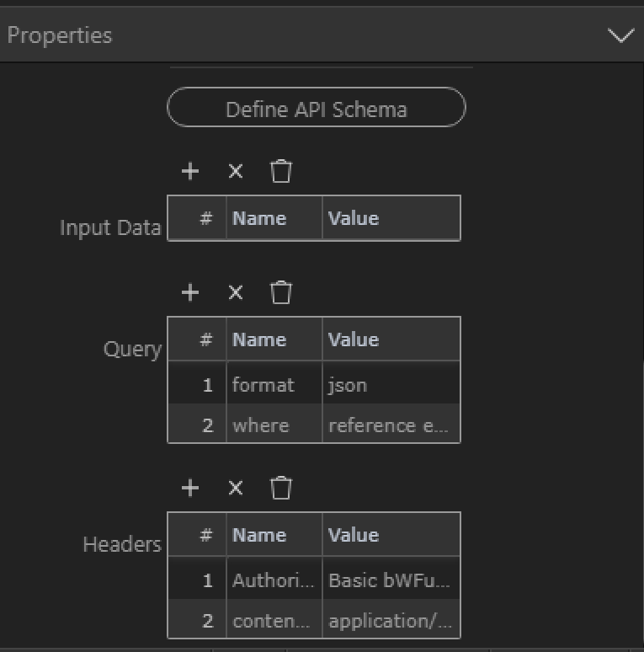644x652 pixels.
Task: Click the X icon above Query table
Action: point(236,293)
